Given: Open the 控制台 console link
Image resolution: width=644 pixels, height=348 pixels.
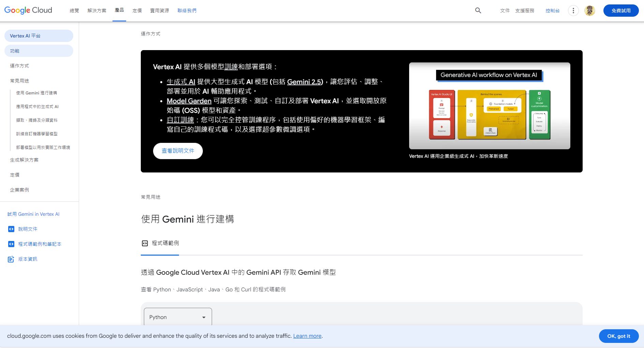Looking at the screenshot, I should click(x=552, y=11).
